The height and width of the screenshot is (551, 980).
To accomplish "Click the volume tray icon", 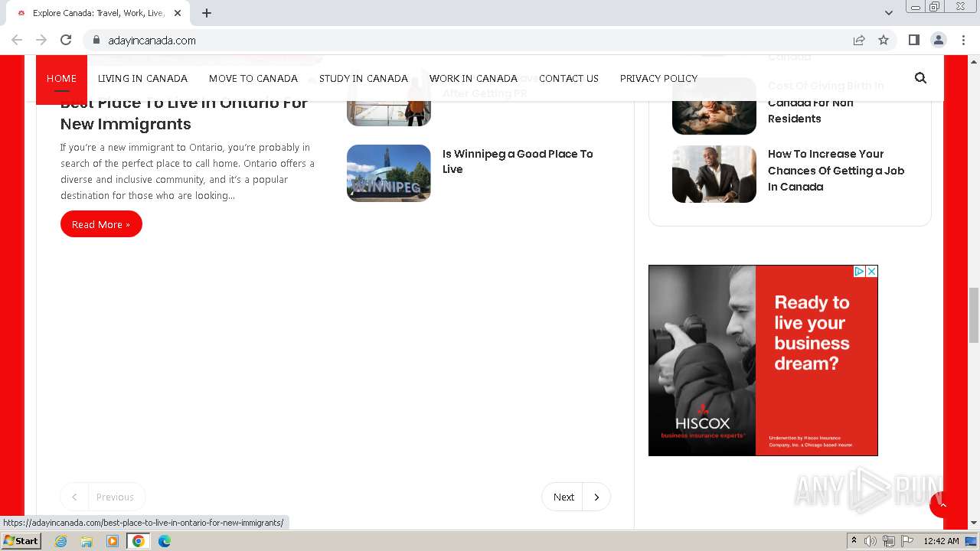I will pos(871,541).
